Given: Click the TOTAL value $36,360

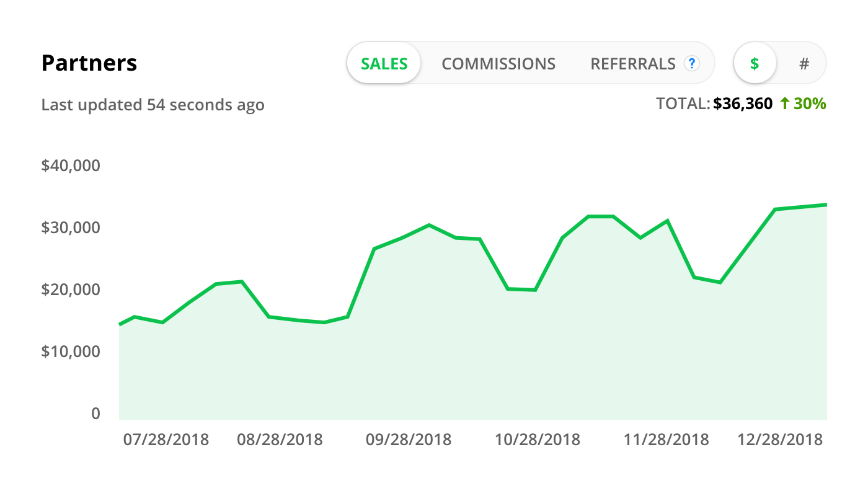Looking at the screenshot, I should point(742,104).
